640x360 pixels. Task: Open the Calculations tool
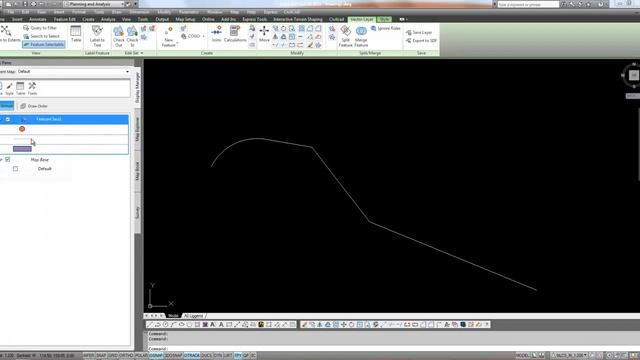pyautogui.click(x=235, y=33)
